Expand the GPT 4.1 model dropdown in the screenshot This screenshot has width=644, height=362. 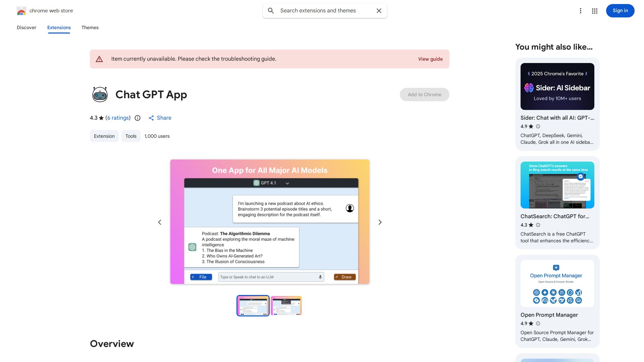(287, 183)
